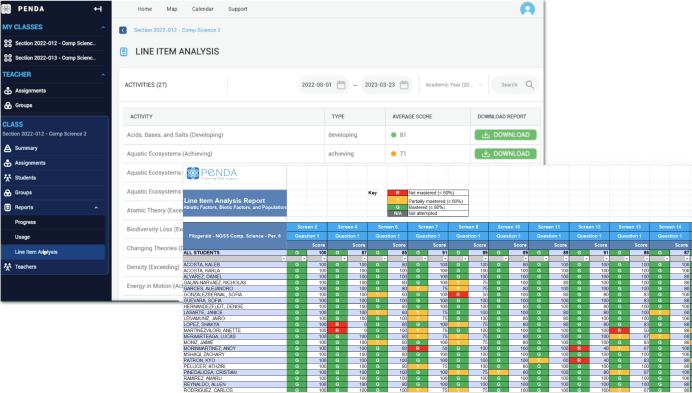
Task: Click the Screen 7 column header
Action: [x=428, y=227]
